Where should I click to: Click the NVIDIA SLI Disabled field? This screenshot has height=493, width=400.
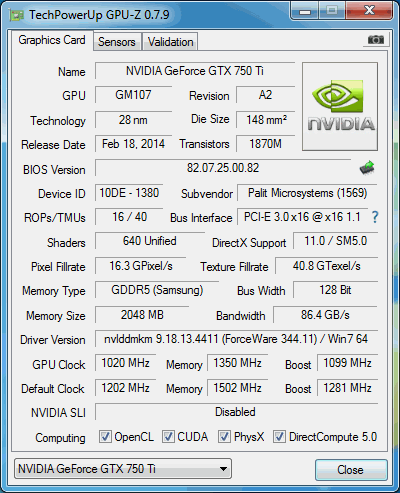pyautogui.click(x=236, y=412)
